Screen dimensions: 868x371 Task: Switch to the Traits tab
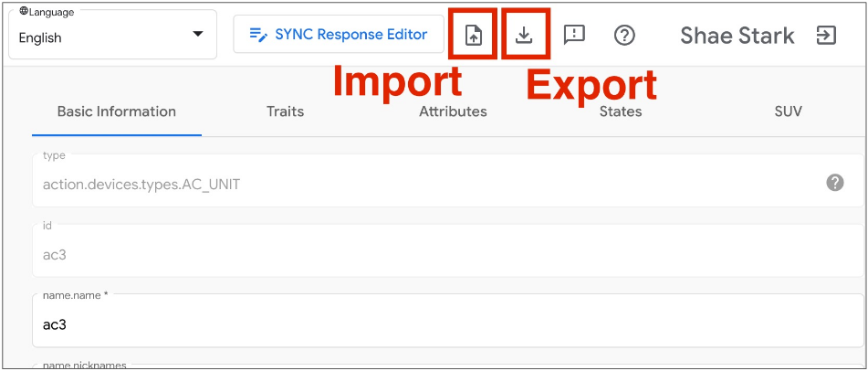[285, 111]
